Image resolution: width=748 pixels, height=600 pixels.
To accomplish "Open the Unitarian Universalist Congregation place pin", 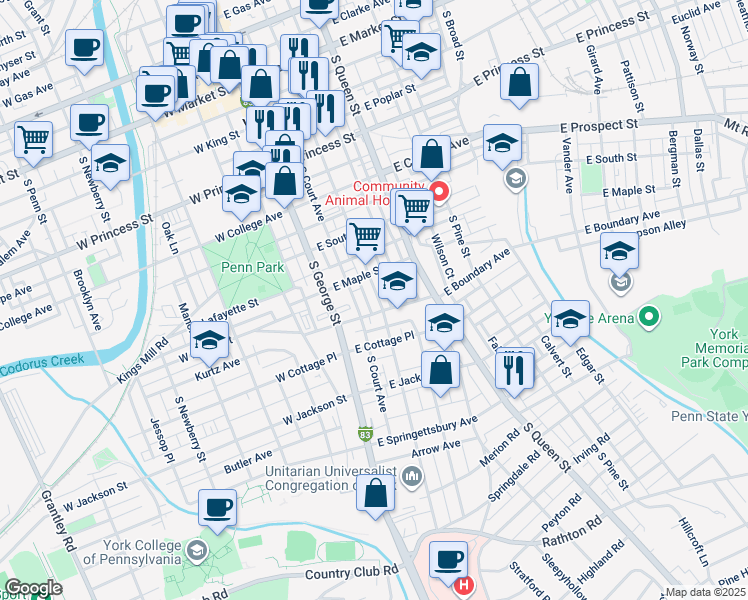I will [x=412, y=477].
